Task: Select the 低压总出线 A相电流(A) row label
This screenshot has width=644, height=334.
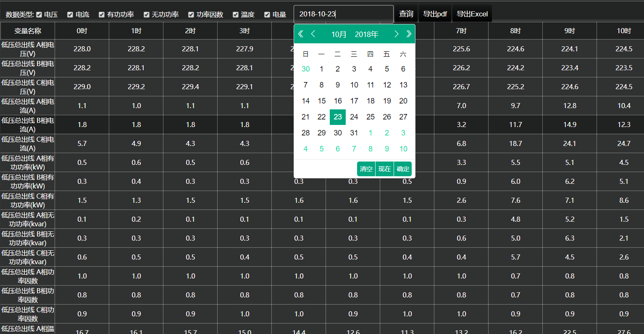Action: [28, 106]
